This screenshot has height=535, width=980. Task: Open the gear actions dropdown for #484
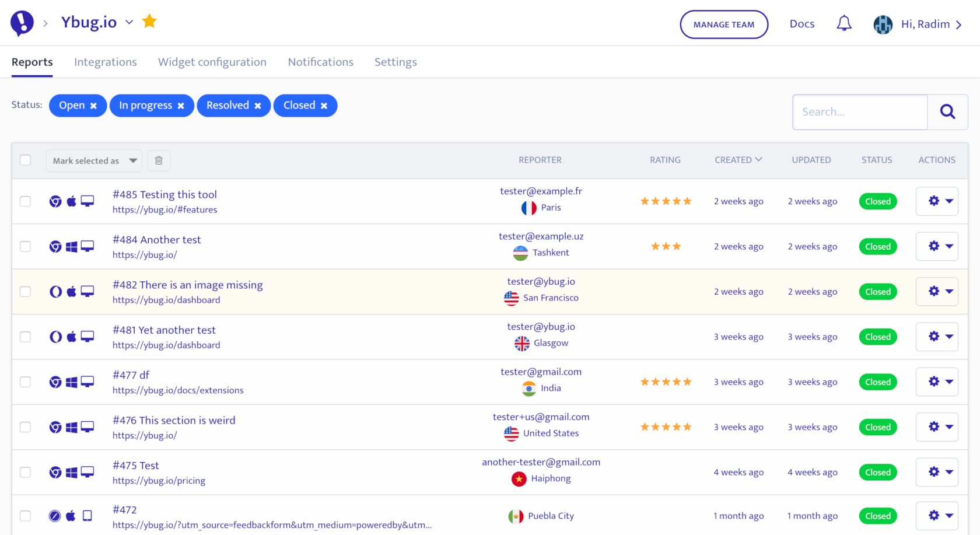coord(937,246)
